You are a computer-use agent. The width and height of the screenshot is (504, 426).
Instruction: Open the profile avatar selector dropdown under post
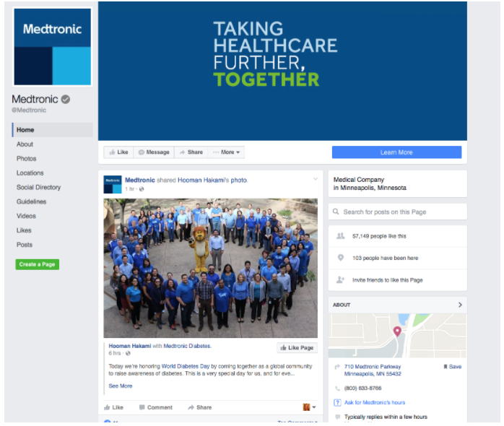click(309, 407)
